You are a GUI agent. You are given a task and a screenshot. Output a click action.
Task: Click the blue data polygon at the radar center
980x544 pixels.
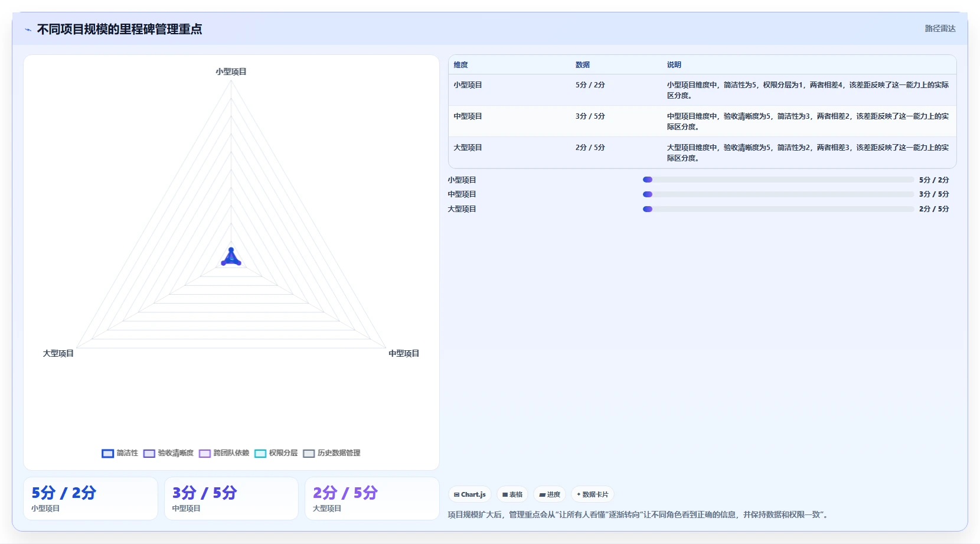(231, 258)
